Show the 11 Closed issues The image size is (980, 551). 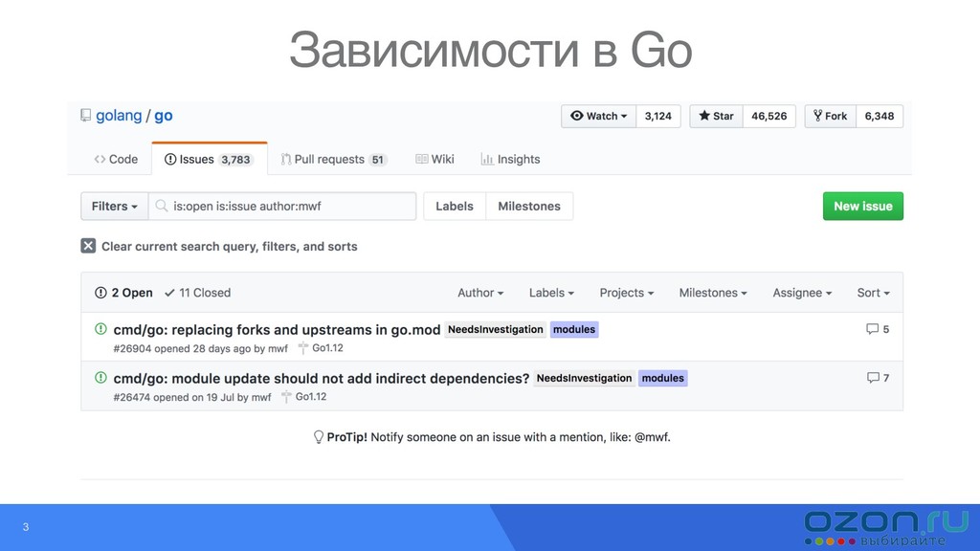(197, 293)
